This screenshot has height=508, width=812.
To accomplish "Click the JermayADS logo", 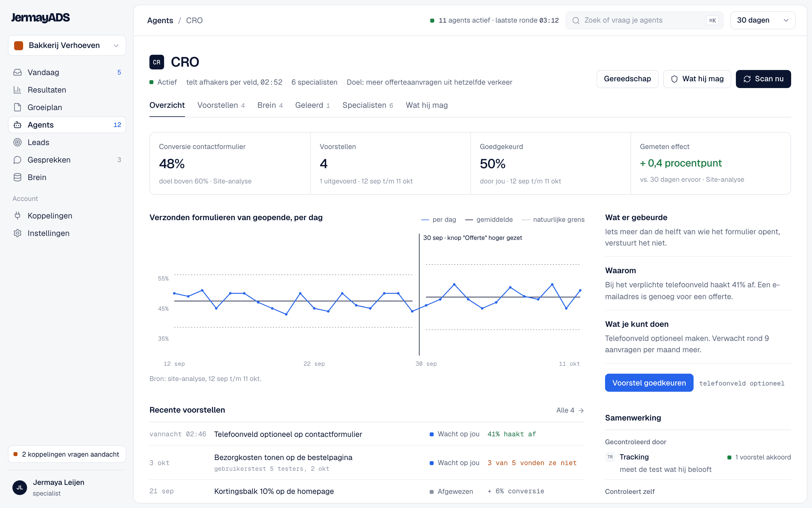I will (40, 17).
